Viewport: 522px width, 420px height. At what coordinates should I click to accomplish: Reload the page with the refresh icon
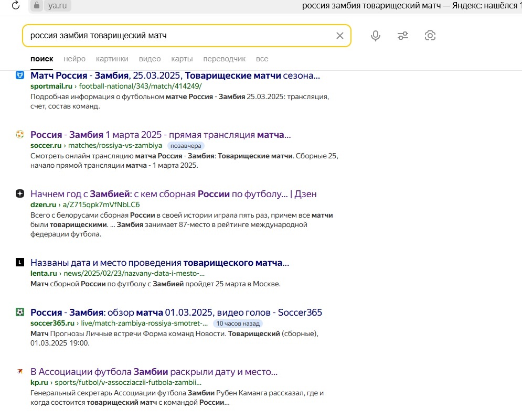[x=16, y=5]
